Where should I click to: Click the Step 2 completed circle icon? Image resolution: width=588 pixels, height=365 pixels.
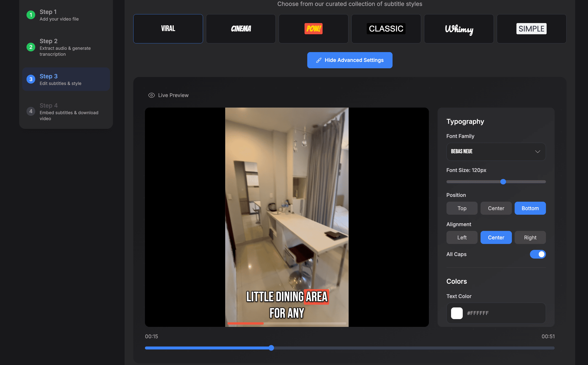click(31, 47)
